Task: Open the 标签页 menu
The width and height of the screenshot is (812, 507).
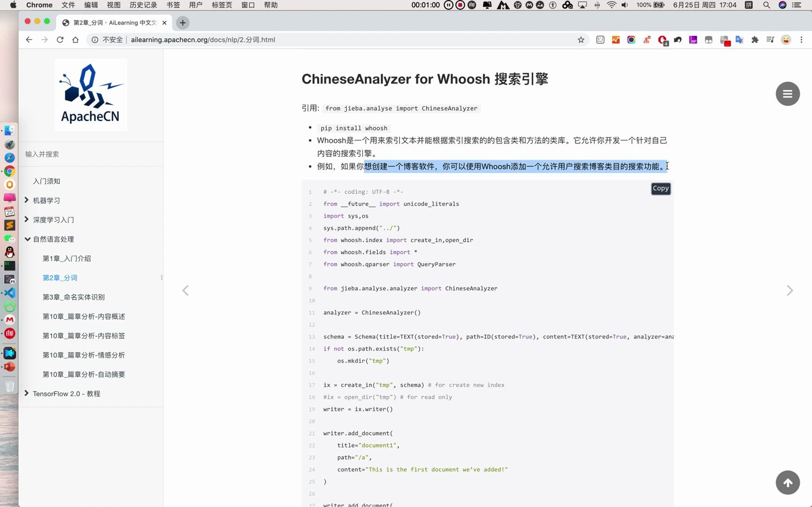Action: [x=222, y=5]
